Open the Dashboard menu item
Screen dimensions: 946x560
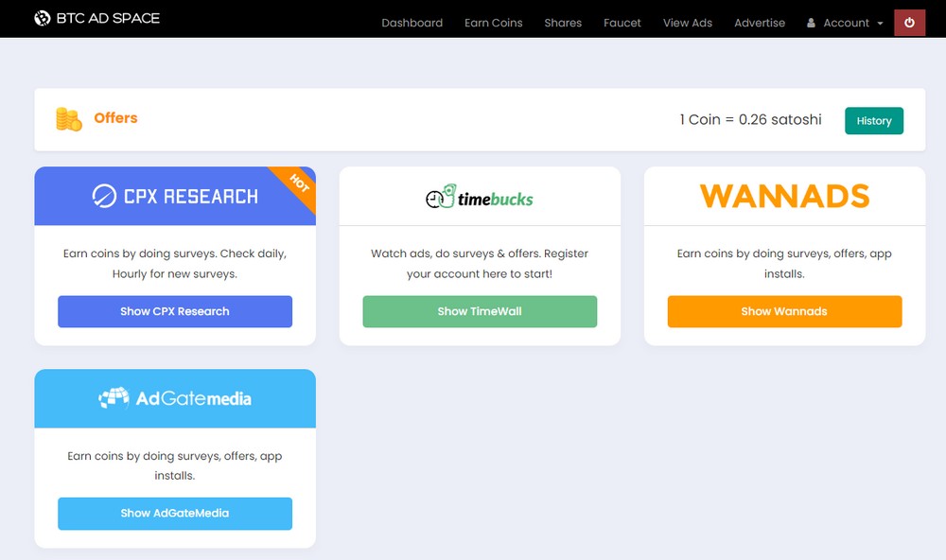click(412, 23)
